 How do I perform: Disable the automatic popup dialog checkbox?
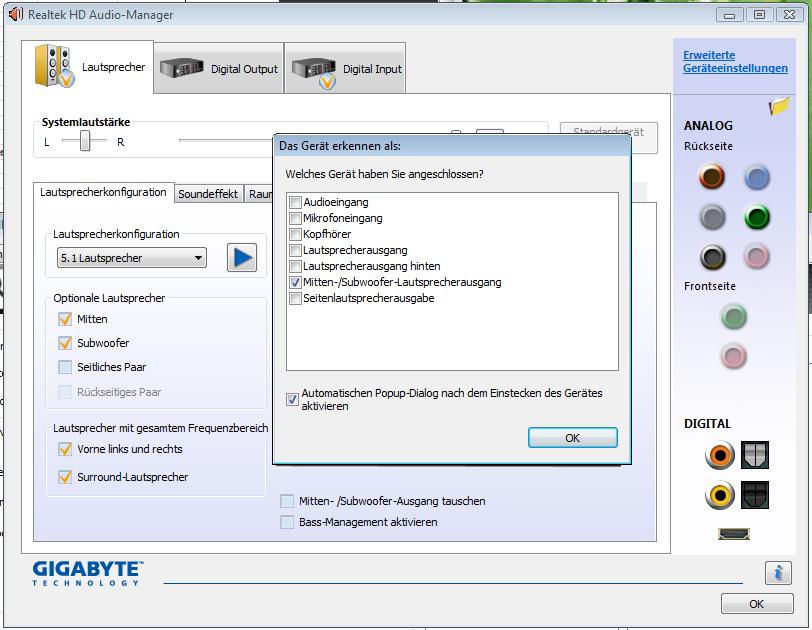pyautogui.click(x=292, y=399)
